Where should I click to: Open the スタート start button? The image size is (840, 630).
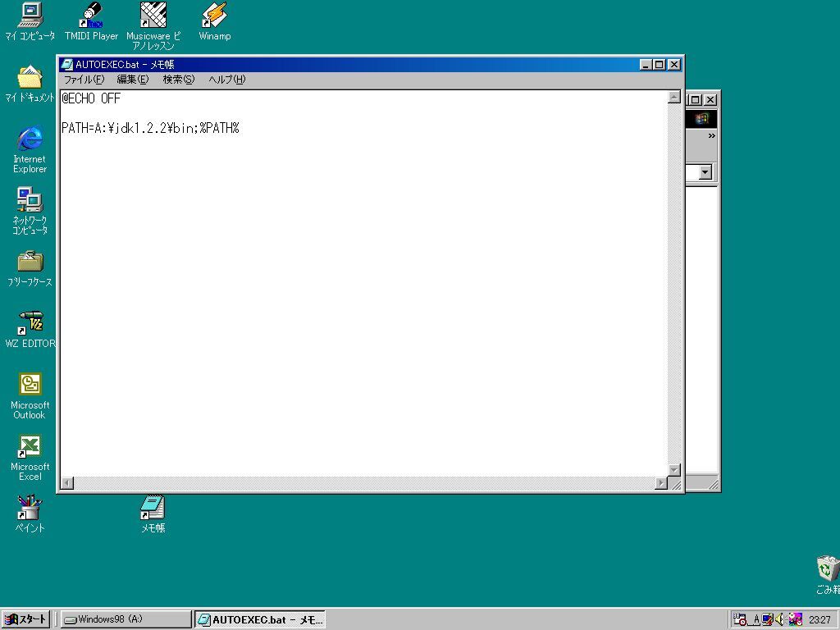25,620
